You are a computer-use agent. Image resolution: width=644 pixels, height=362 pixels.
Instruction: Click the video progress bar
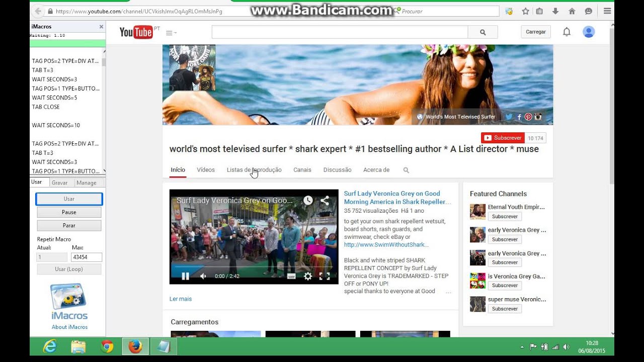[254, 267]
